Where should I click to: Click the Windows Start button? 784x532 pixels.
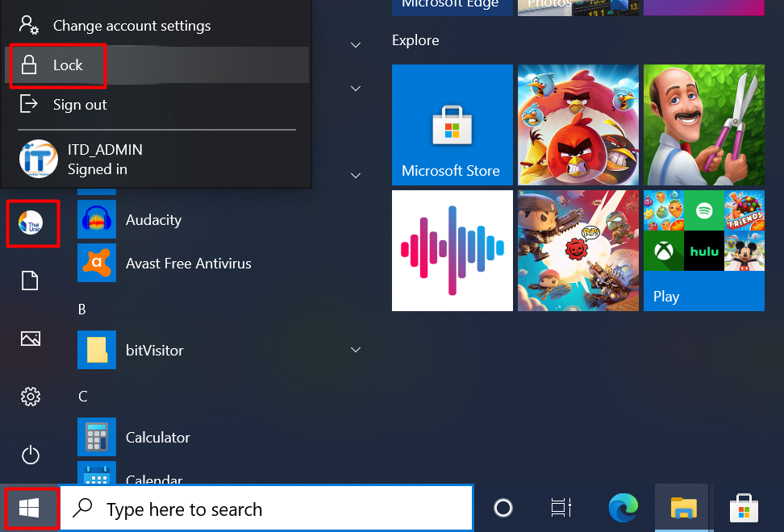(30, 509)
